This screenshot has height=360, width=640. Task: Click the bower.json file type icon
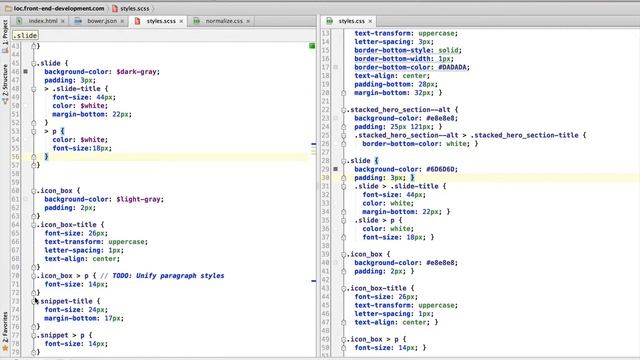tap(78, 21)
